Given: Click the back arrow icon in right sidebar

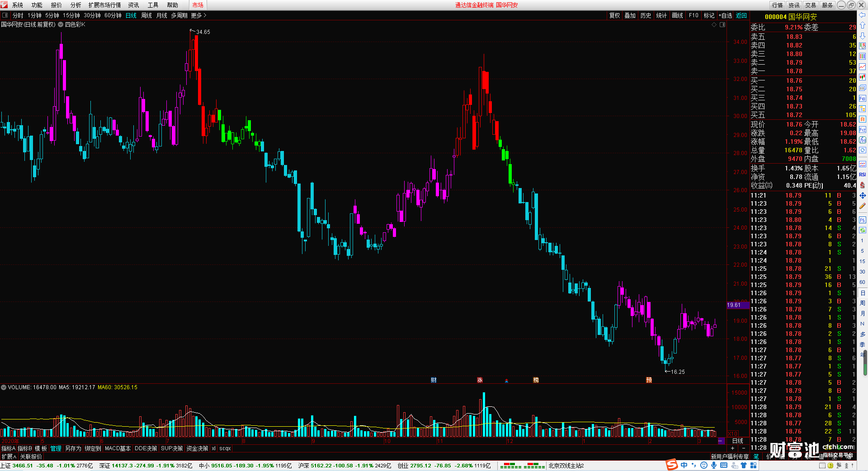Looking at the screenshot, I should click(x=862, y=15).
